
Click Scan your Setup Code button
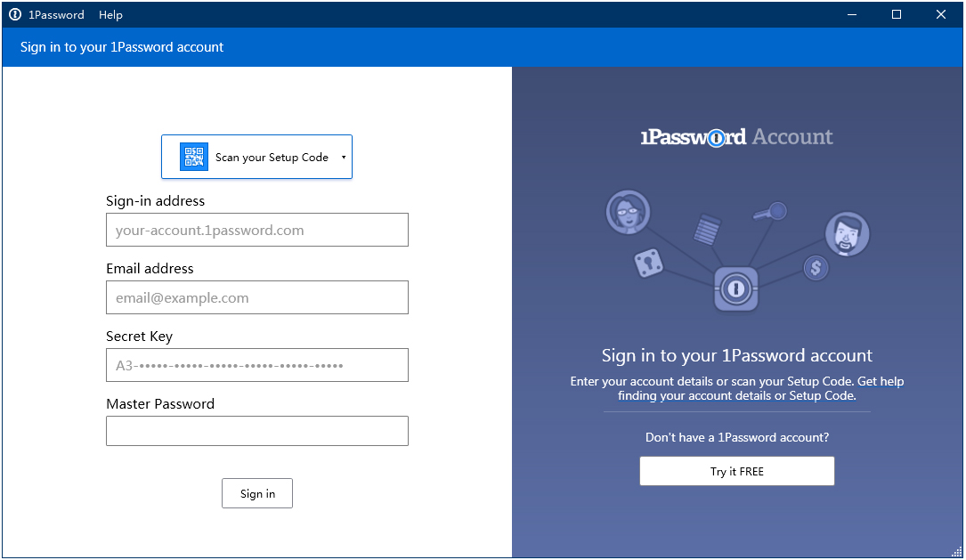pos(257,157)
